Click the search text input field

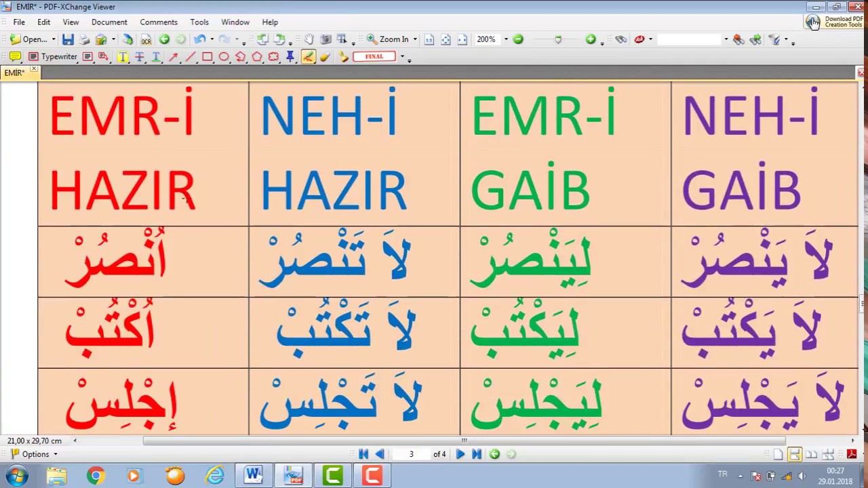(689, 39)
